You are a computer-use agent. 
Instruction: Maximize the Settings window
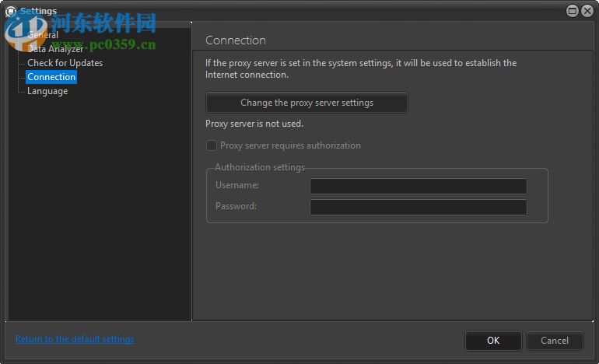tap(573, 11)
